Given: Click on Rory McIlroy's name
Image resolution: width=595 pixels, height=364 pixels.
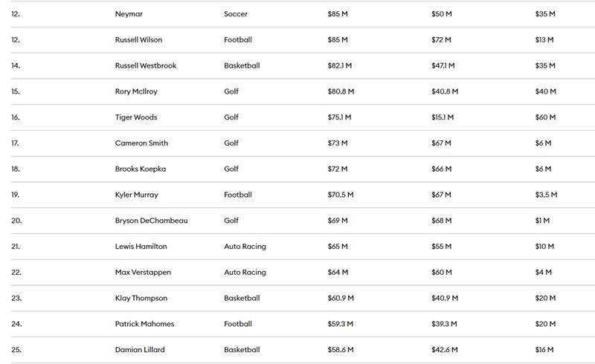Looking at the screenshot, I should (136, 92).
